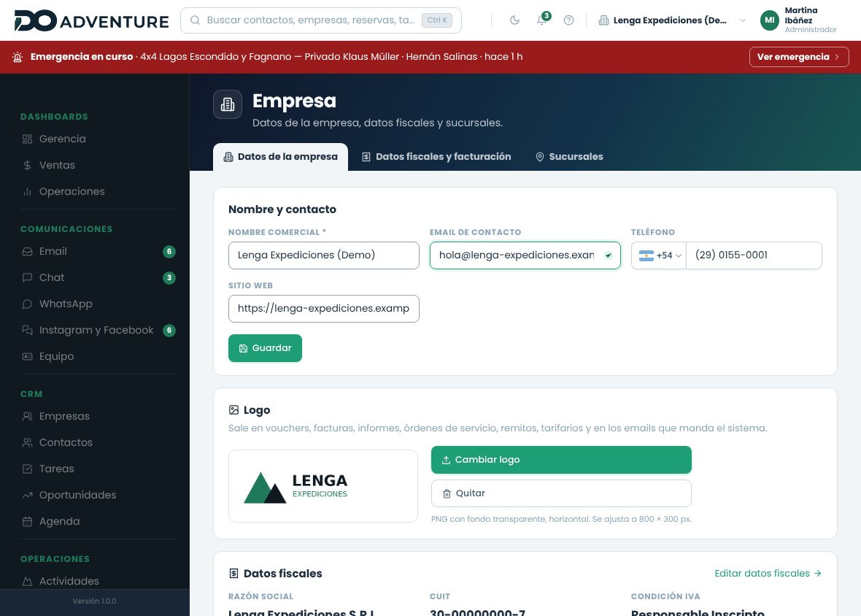Open Editar datos fiscales link
This screenshot has height=616, width=861.
[768, 574]
